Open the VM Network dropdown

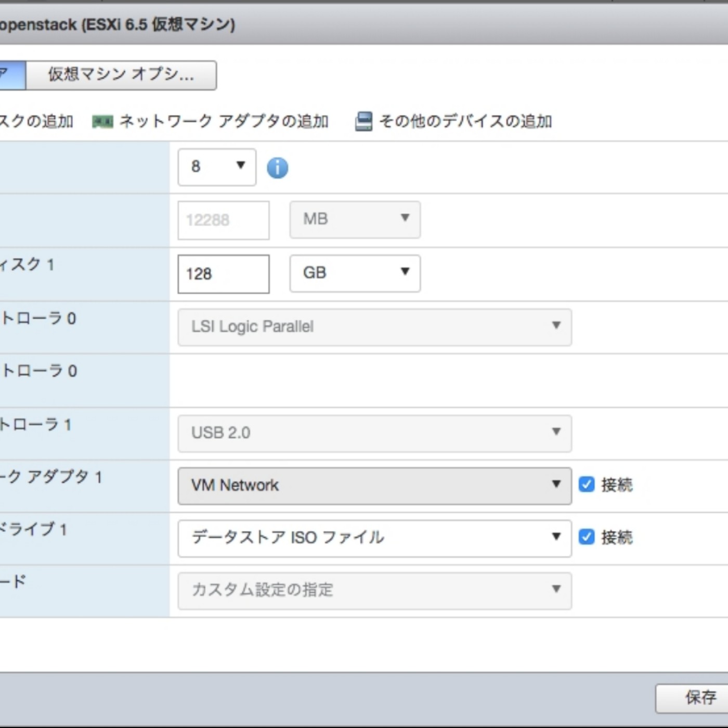coord(374,486)
